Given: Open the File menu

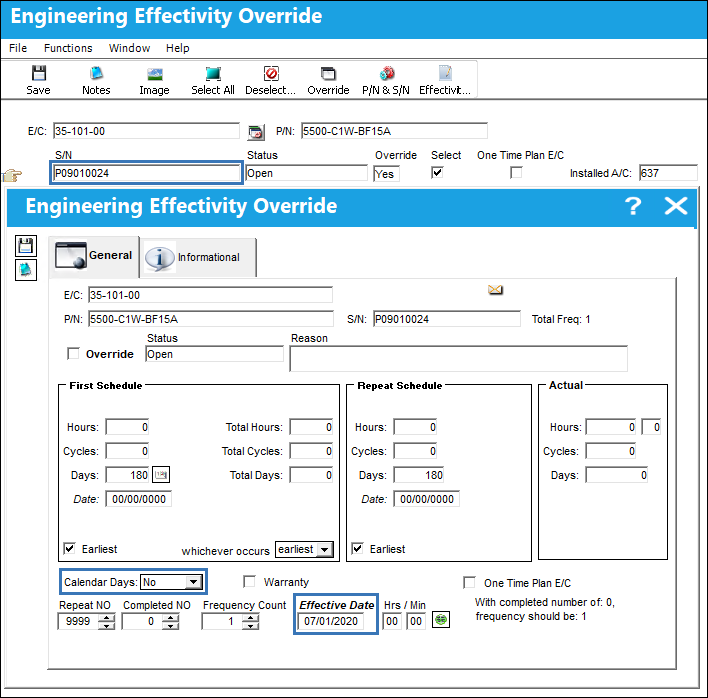Looking at the screenshot, I should 18,48.
